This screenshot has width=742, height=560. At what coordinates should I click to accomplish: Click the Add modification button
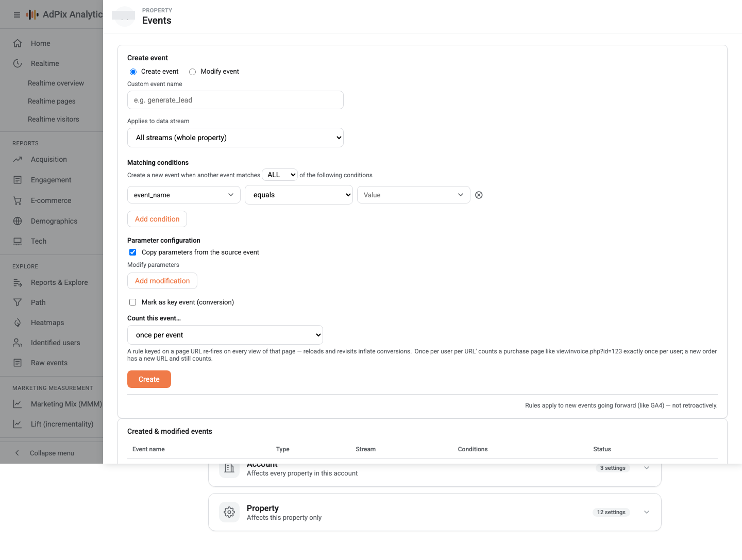(162, 281)
